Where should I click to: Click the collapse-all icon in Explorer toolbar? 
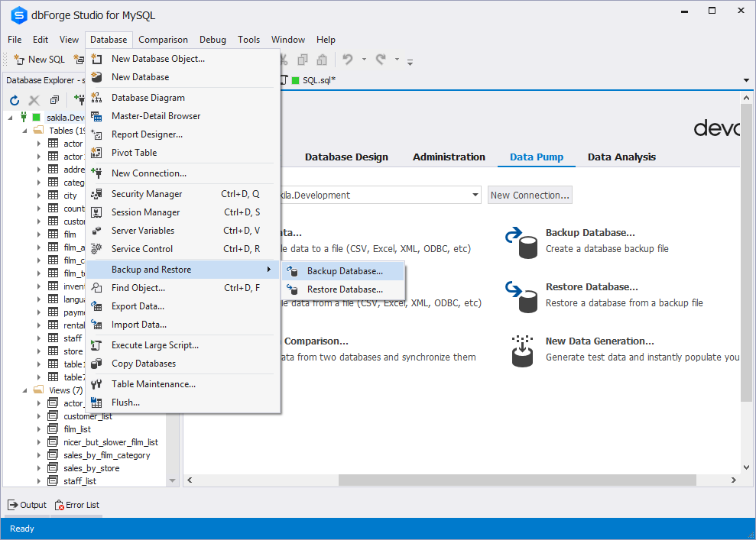(54, 100)
